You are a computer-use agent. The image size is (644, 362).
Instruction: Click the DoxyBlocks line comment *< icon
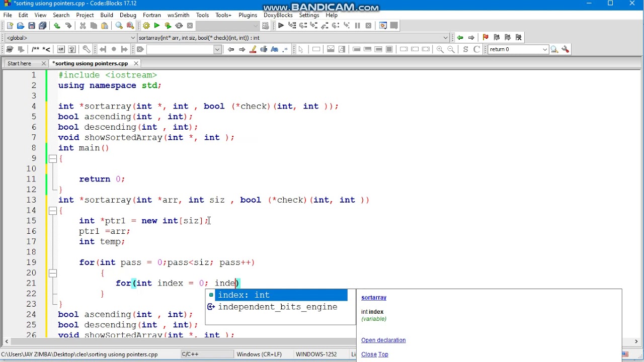coord(46,49)
